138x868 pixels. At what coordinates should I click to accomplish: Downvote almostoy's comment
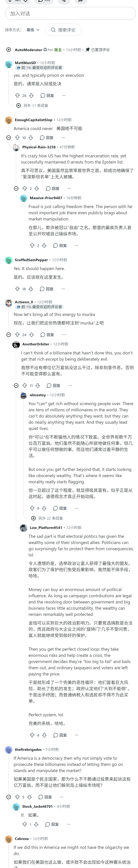(44, 508)
